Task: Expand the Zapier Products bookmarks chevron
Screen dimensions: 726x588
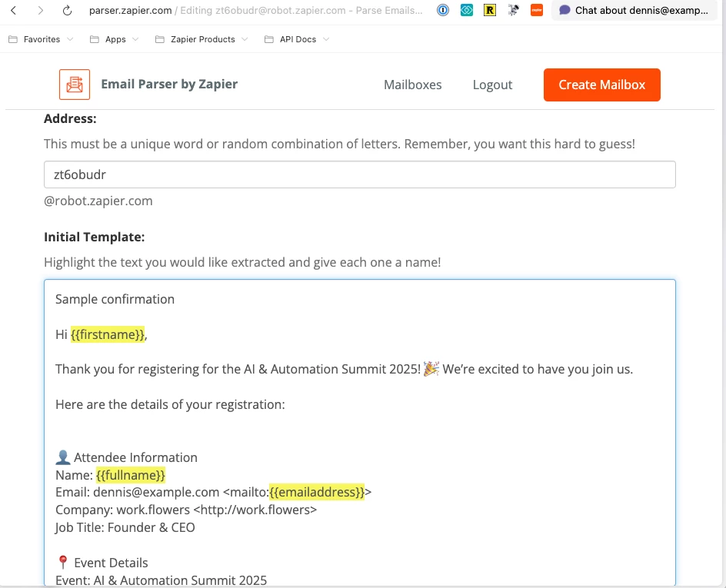Action: tap(245, 39)
